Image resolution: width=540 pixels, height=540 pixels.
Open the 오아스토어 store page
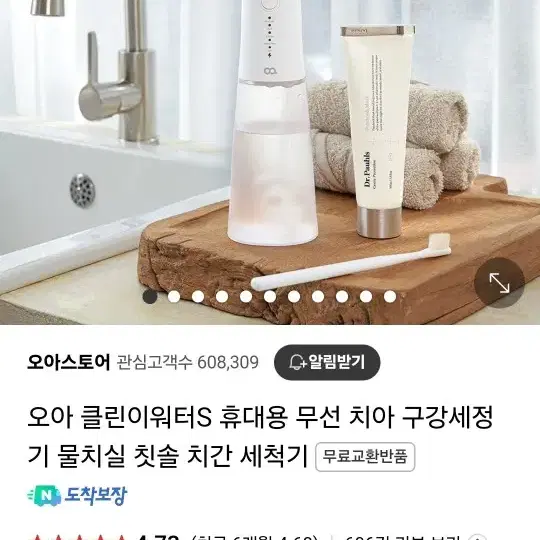point(69,362)
